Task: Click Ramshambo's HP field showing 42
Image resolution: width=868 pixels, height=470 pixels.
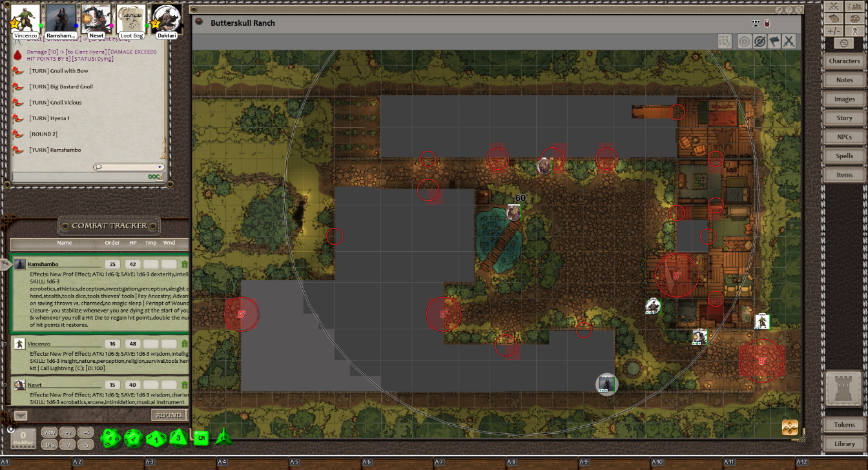Action: point(133,264)
